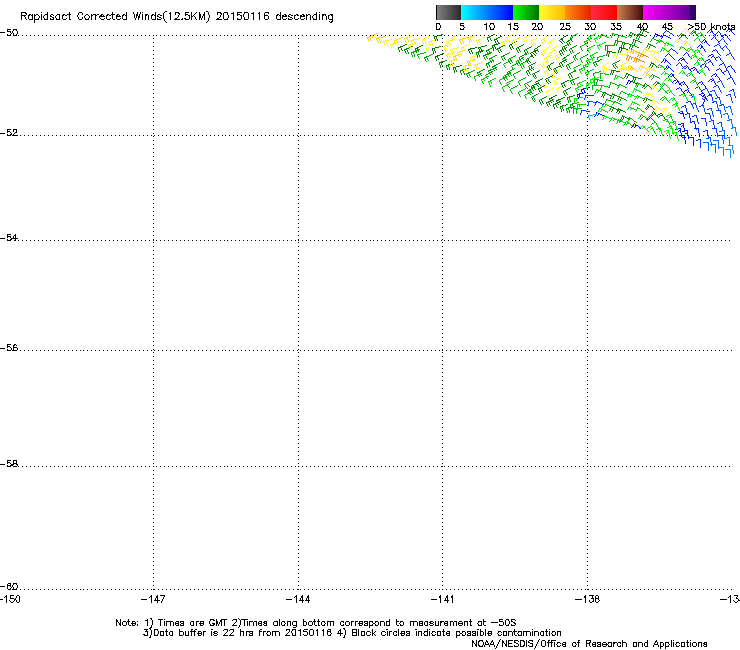
Task: Click longitude axis label '-144'
Action: tap(298, 599)
